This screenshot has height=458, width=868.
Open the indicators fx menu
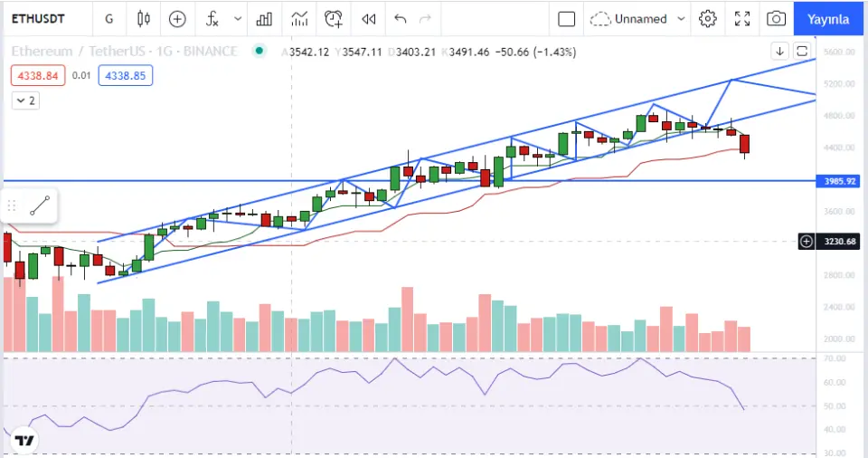212,18
